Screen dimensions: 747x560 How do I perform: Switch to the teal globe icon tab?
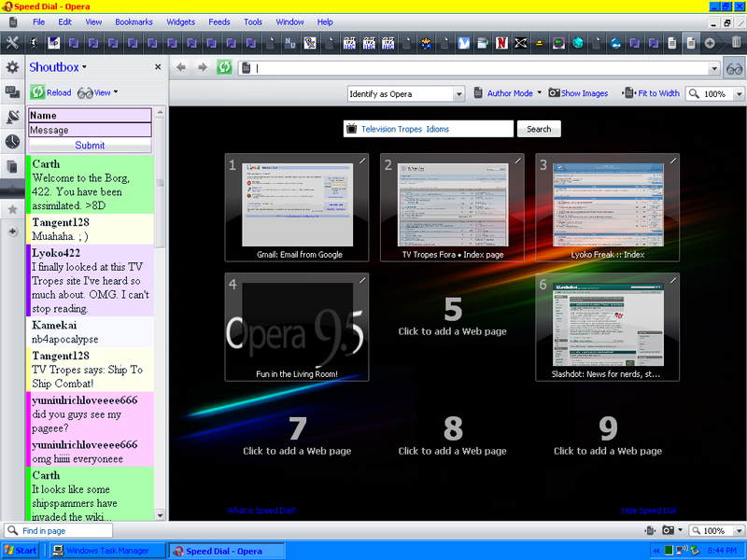click(x=577, y=43)
